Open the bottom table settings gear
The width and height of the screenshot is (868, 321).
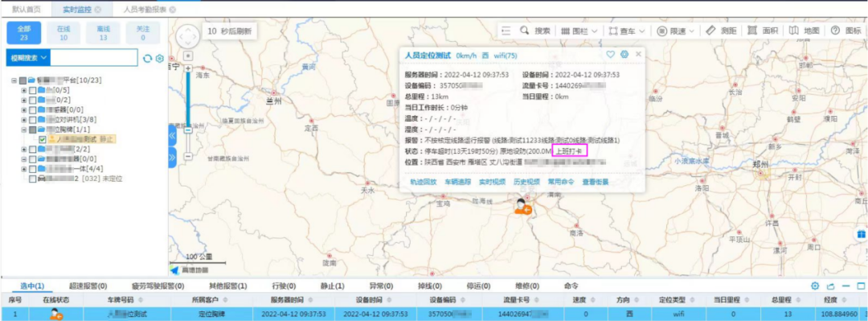pos(815,286)
